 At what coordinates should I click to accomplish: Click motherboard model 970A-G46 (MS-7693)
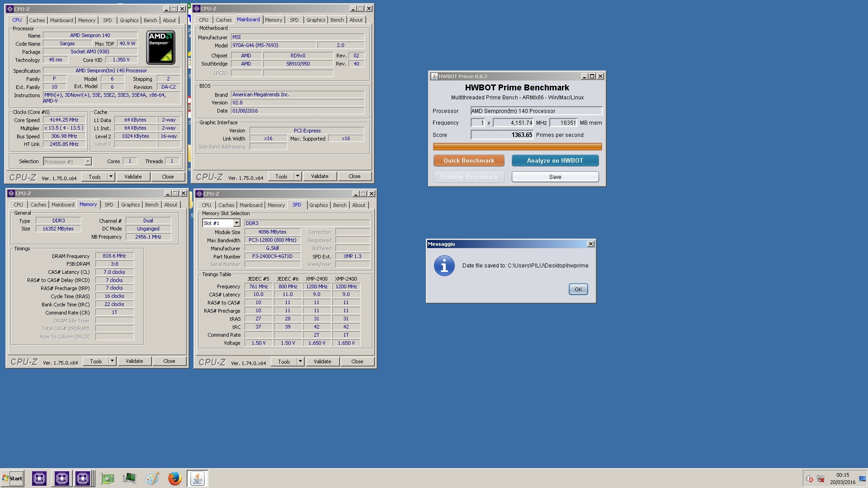tap(274, 45)
